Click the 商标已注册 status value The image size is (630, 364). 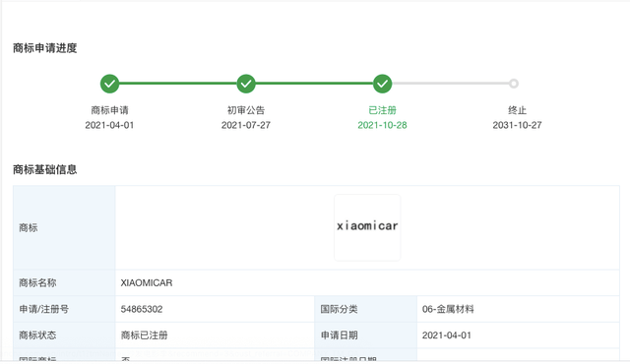tap(145, 335)
